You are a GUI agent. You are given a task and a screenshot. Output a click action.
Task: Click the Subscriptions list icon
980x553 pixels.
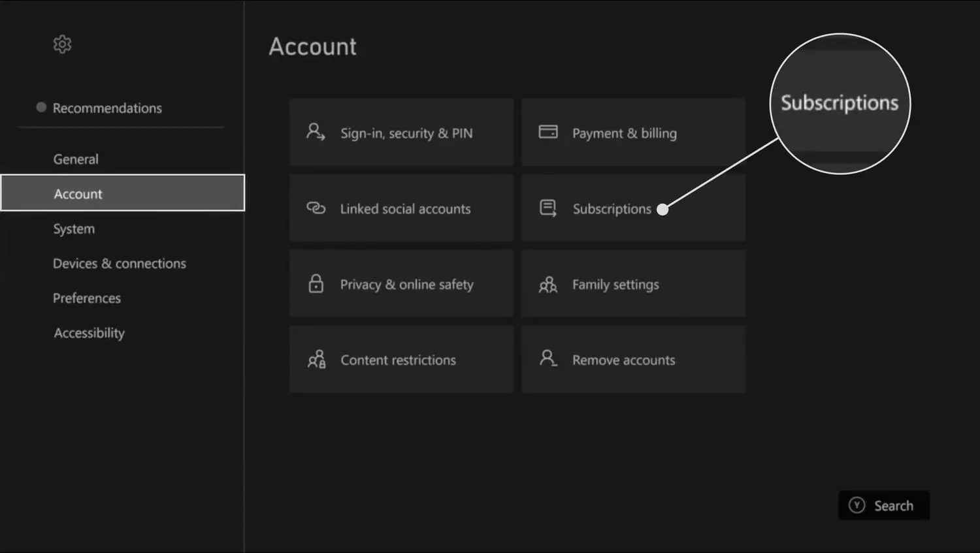[547, 208]
